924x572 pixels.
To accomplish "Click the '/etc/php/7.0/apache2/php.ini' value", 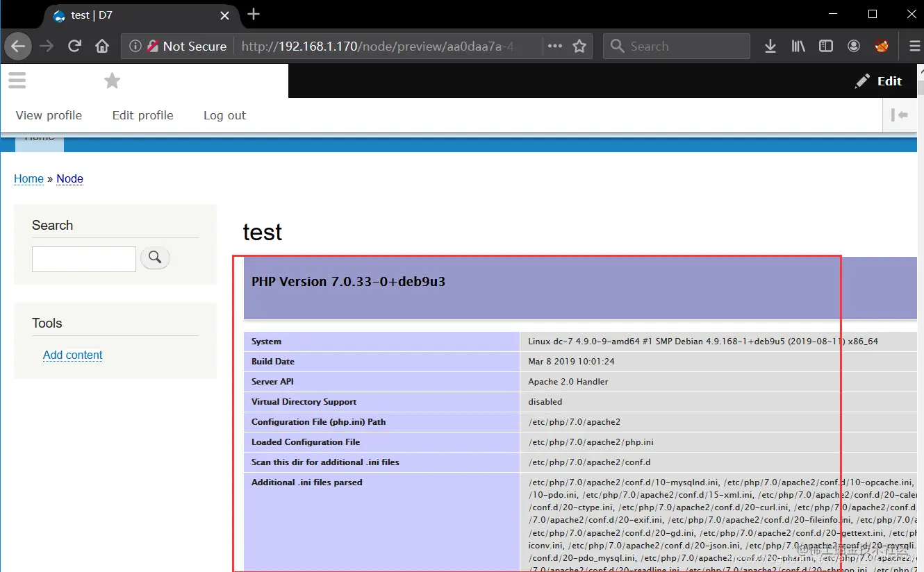I will coord(591,442).
